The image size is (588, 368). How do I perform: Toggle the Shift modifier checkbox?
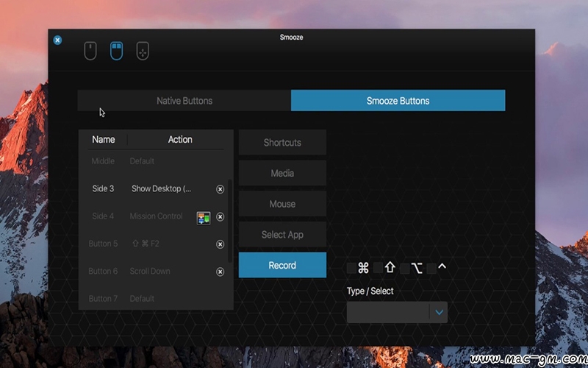(378, 268)
